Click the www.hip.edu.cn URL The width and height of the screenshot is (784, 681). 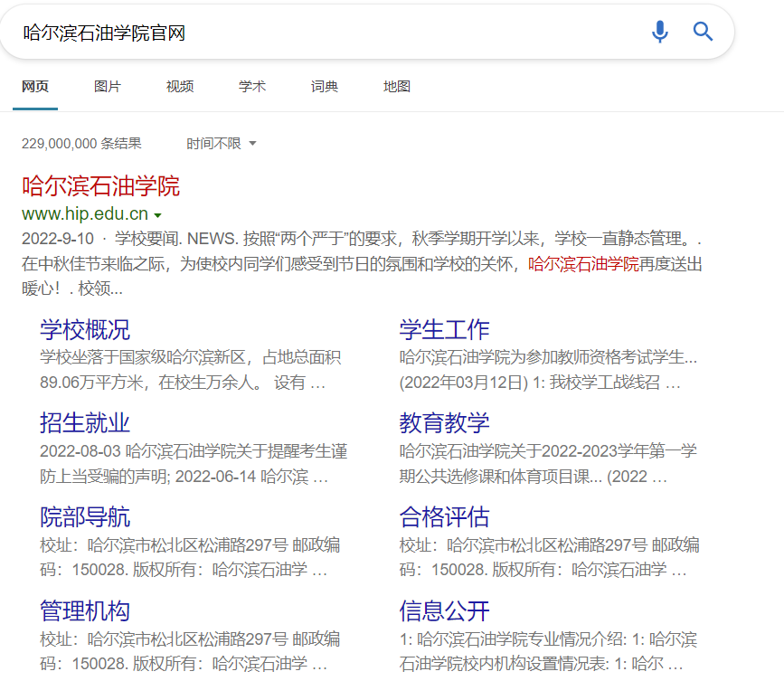(x=85, y=214)
